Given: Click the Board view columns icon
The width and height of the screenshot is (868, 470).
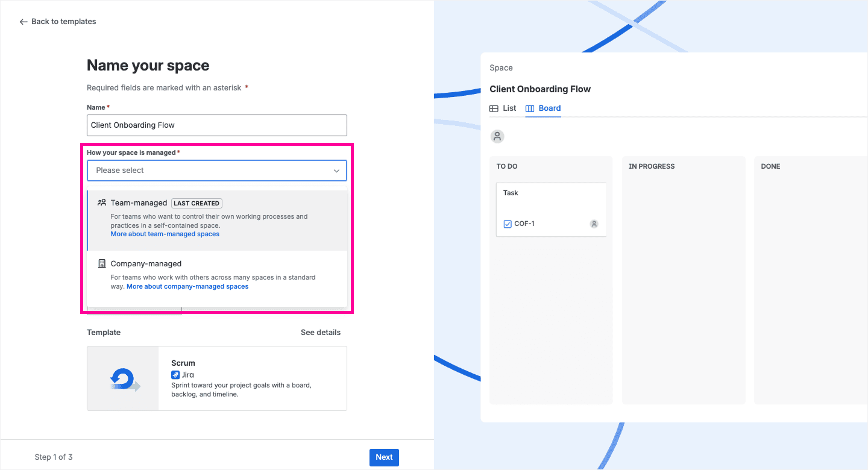Looking at the screenshot, I should click(530, 108).
